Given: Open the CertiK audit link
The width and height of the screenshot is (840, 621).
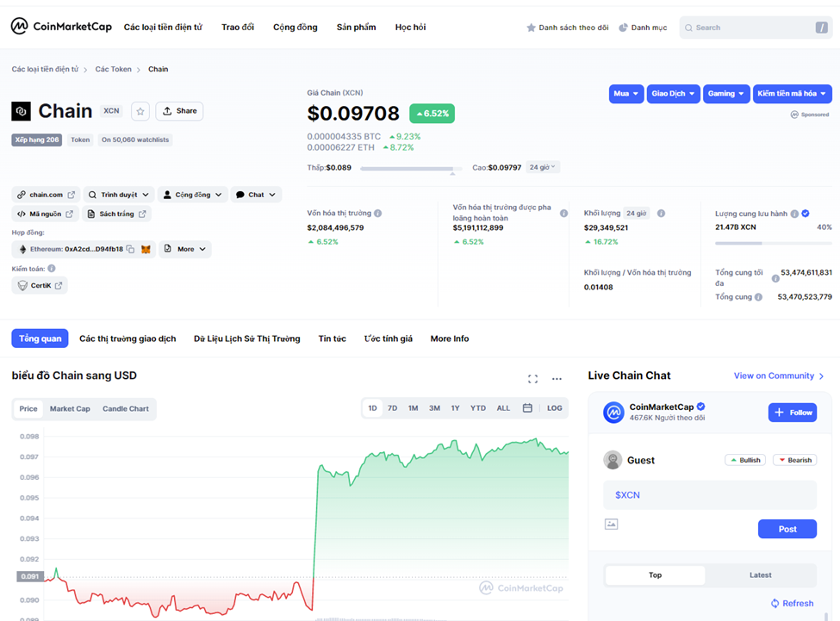Looking at the screenshot, I should click(40, 285).
